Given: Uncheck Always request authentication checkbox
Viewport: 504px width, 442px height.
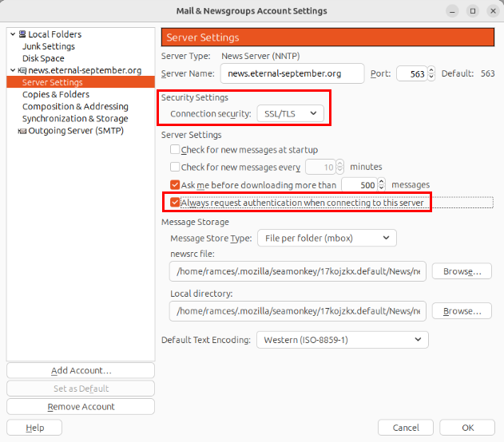Looking at the screenshot, I should click(x=175, y=203).
